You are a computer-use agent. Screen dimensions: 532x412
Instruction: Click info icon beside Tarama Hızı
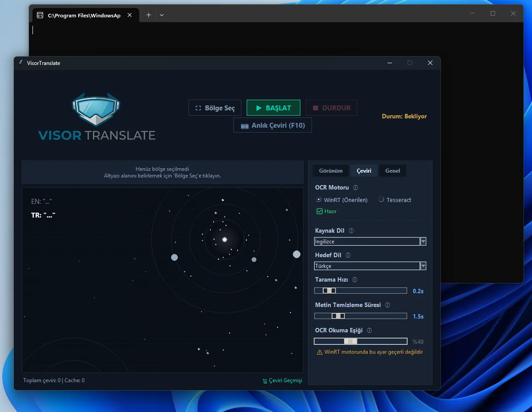point(355,279)
